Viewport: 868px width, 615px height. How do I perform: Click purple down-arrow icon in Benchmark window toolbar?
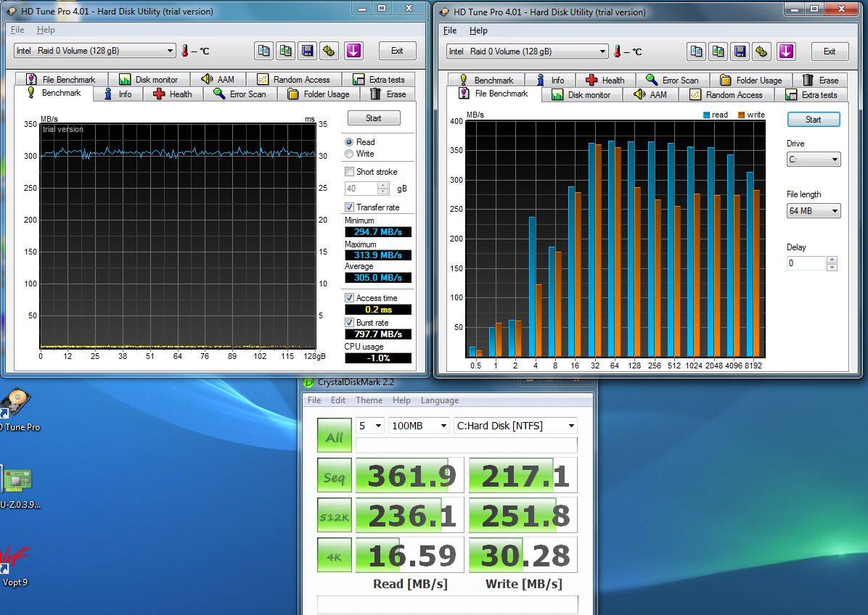[353, 51]
